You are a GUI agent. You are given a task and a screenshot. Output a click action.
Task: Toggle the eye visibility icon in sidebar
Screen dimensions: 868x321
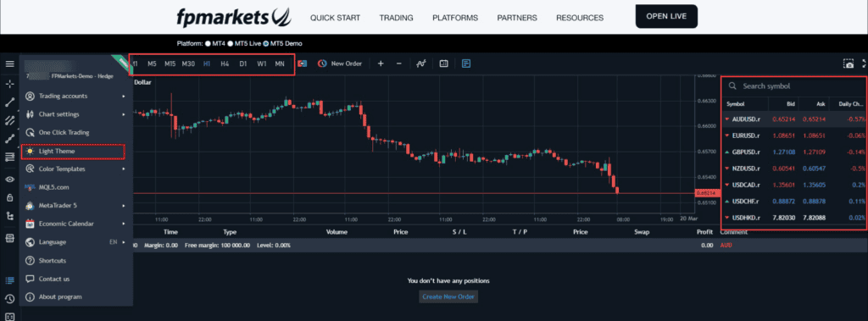pyautogui.click(x=9, y=180)
